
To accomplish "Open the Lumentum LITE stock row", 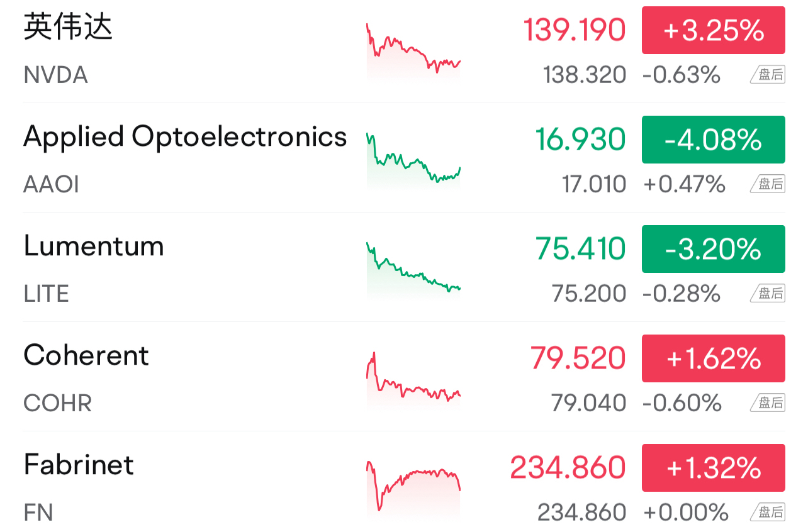I will point(404,267).
